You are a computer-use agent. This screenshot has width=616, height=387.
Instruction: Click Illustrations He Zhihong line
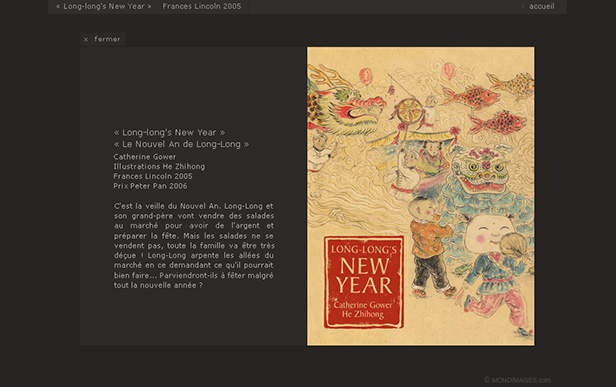click(x=159, y=167)
